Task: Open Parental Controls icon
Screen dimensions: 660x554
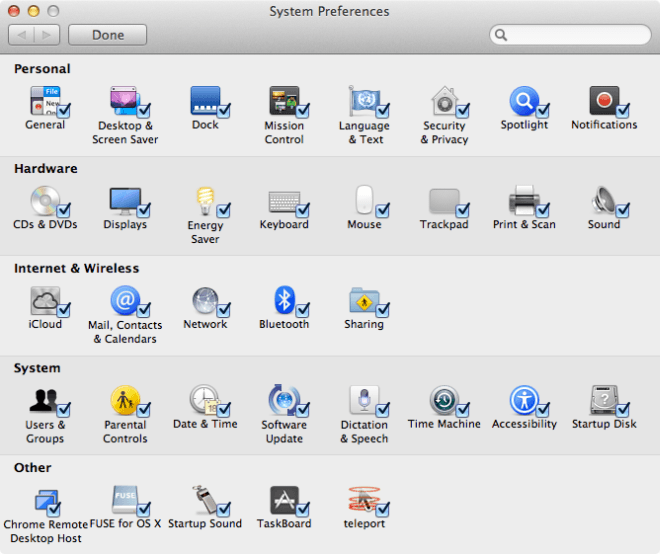Action: pos(125,400)
